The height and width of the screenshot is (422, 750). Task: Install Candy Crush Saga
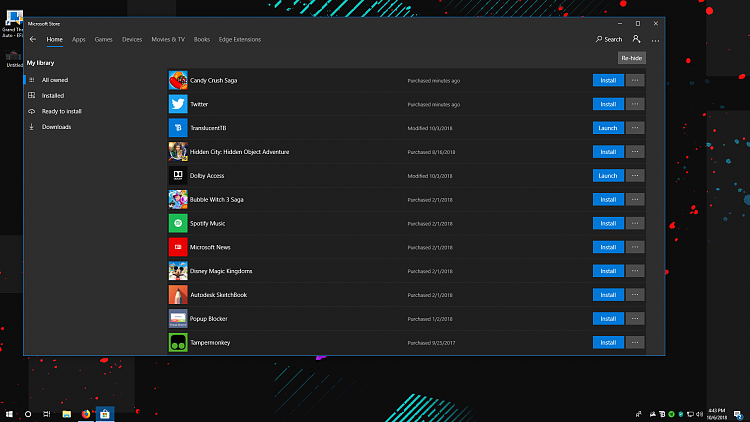pos(608,80)
